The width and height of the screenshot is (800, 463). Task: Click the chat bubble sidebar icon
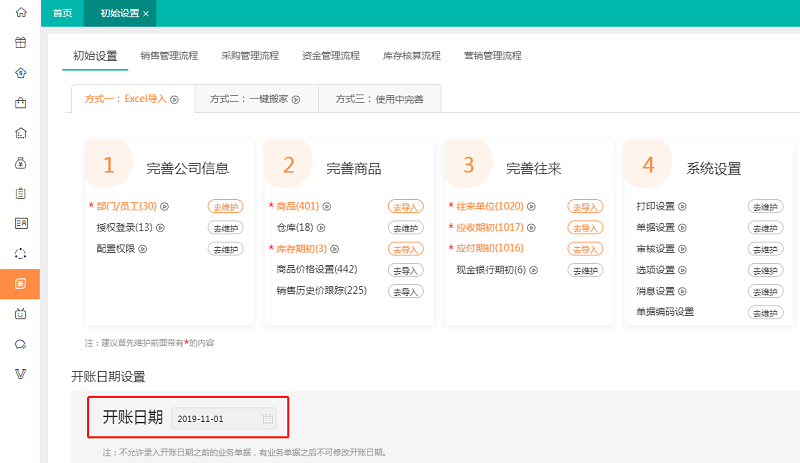click(20, 344)
